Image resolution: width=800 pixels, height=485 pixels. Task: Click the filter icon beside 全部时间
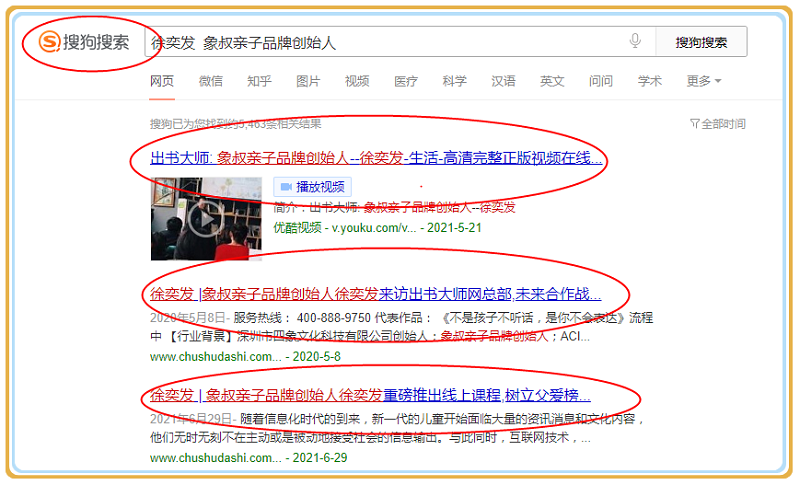[x=694, y=124]
